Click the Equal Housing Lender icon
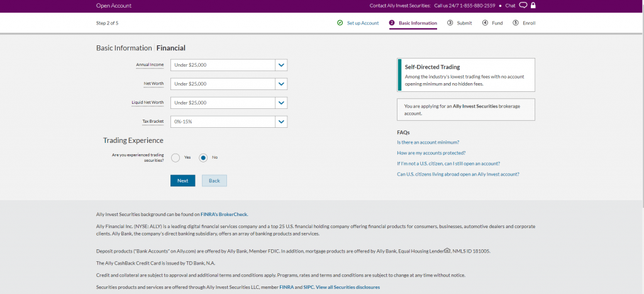644x294 pixels. pyautogui.click(x=447, y=251)
